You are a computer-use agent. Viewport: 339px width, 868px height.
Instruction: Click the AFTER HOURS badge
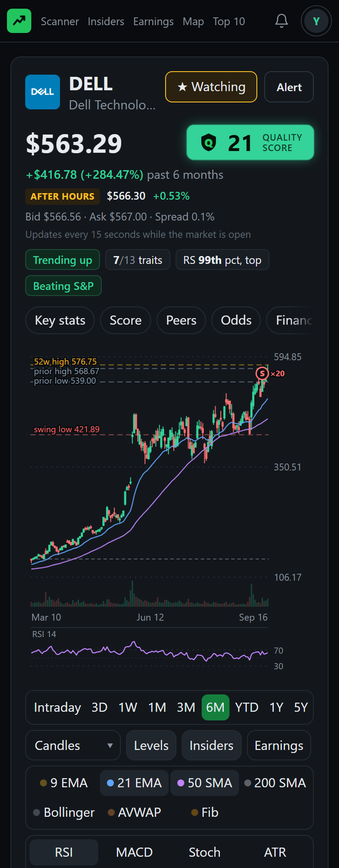tap(63, 196)
